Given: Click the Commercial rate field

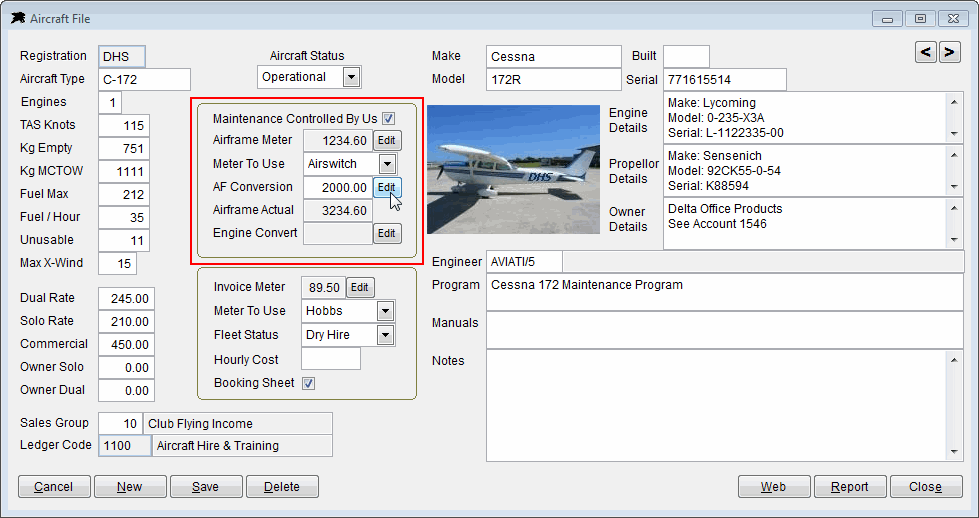Looking at the screenshot, I should [x=126, y=345].
